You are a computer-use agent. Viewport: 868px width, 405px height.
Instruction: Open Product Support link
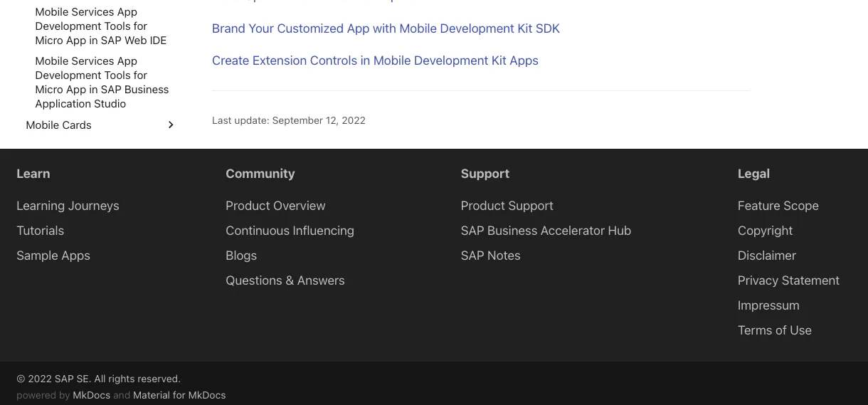[x=507, y=206]
